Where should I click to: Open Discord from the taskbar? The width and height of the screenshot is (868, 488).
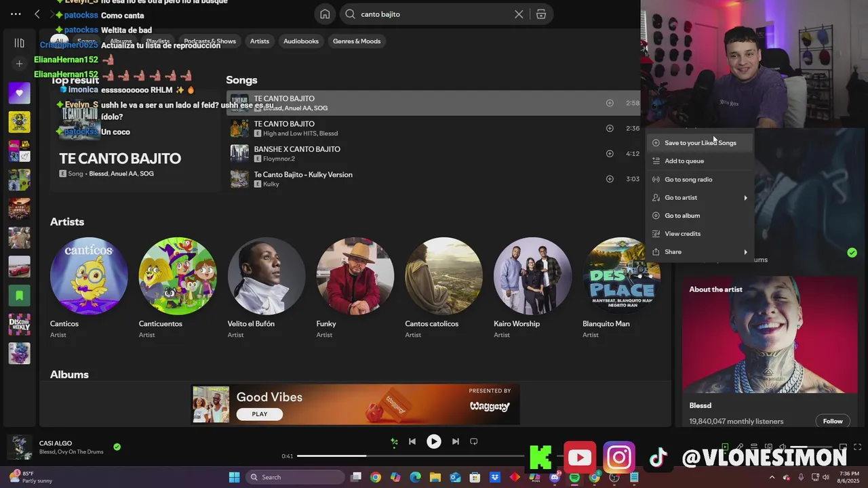[x=555, y=477]
